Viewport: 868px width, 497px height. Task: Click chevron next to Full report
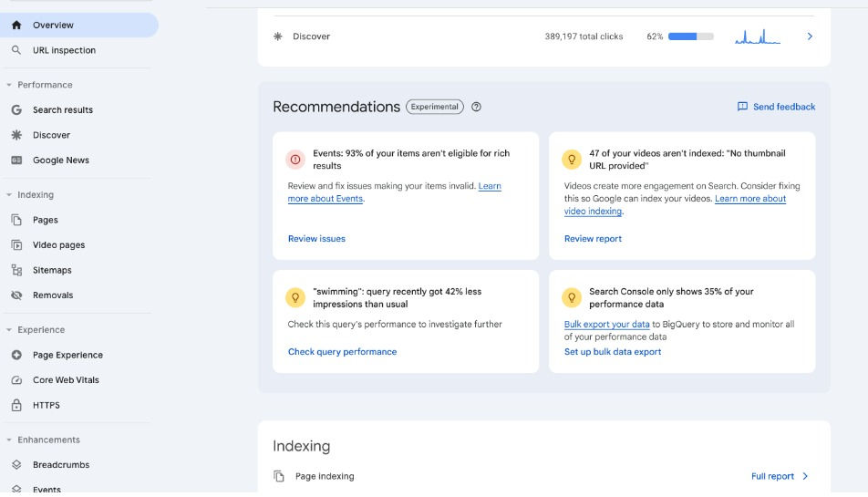tap(805, 476)
